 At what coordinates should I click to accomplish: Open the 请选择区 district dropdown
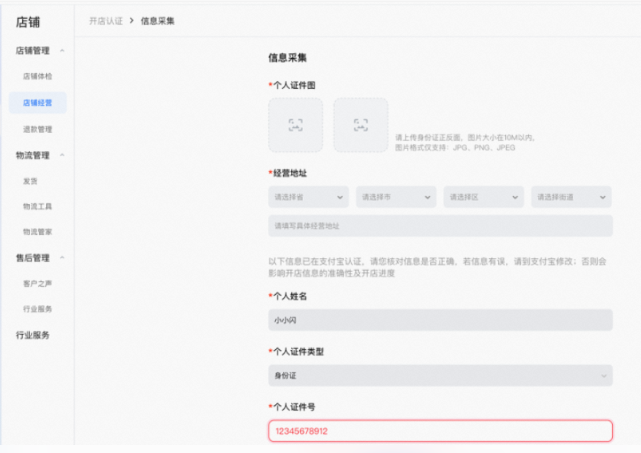(483, 197)
